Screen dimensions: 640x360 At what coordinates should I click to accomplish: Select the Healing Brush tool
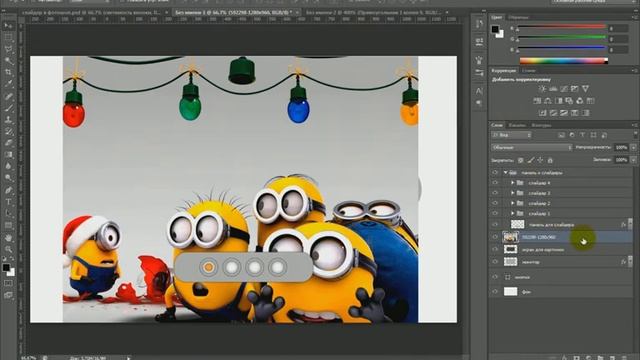click(8, 96)
